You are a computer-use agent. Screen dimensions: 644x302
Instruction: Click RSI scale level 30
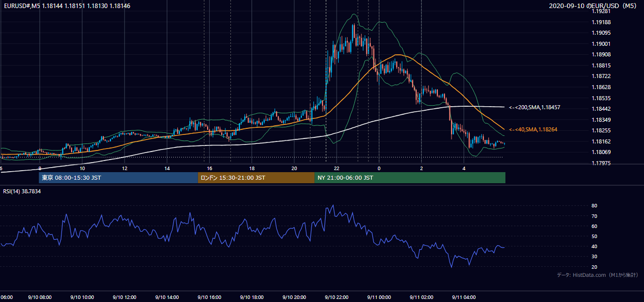pyautogui.click(x=594, y=257)
